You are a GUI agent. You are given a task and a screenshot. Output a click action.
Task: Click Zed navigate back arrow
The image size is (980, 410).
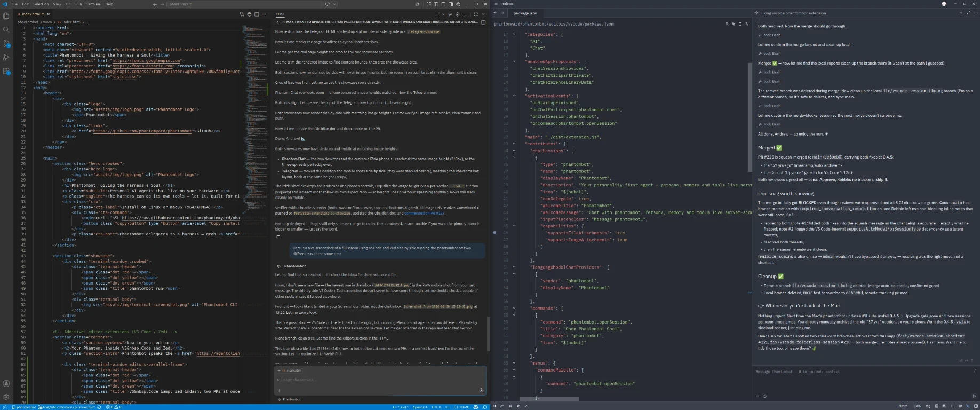click(495, 13)
